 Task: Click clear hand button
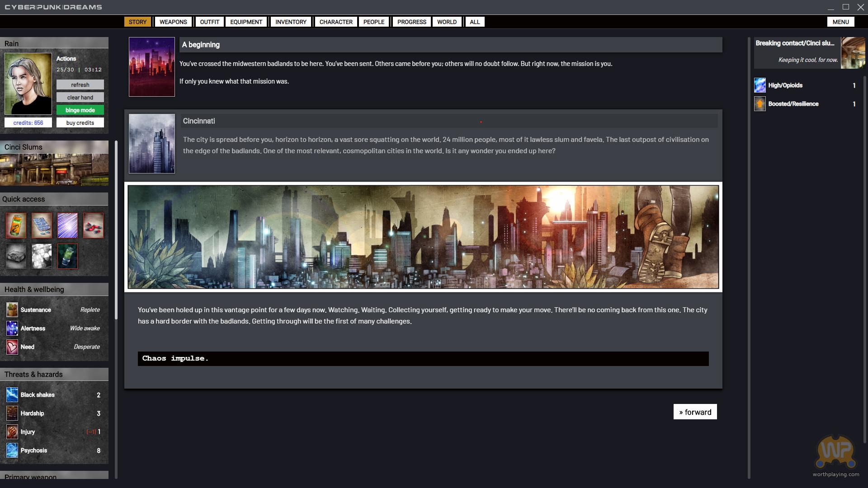[x=80, y=98]
